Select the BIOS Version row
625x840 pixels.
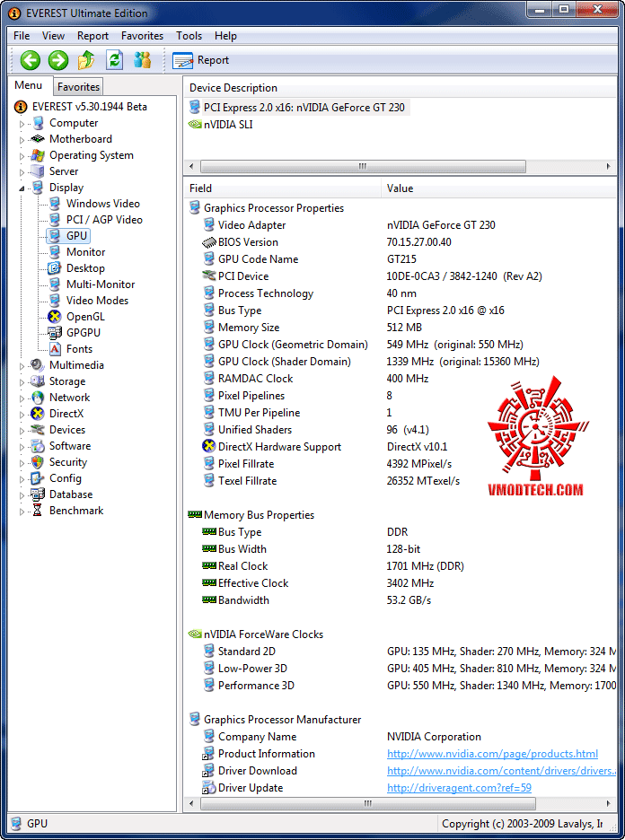(400, 242)
